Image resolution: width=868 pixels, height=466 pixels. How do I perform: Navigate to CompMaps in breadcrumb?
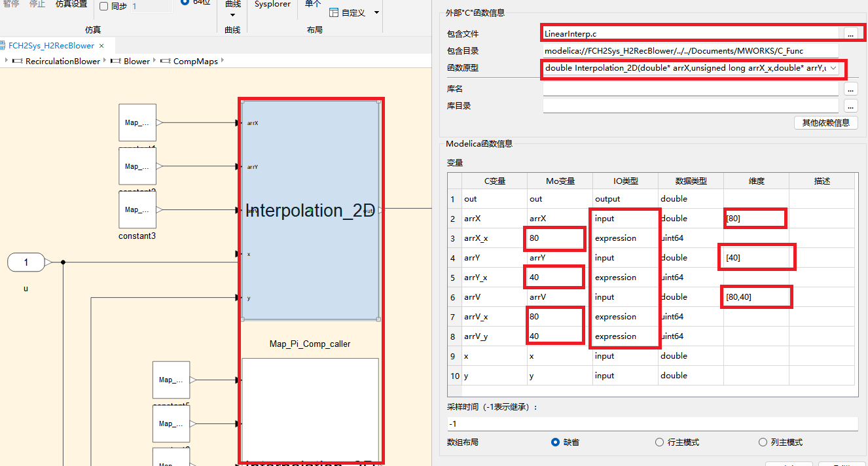pyautogui.click(x=196, y=61)
